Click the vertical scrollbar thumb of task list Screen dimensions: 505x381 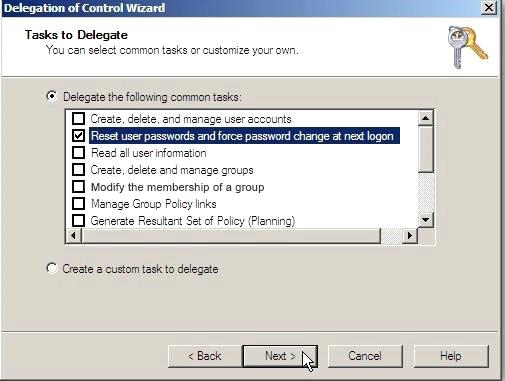click(426, 149)
